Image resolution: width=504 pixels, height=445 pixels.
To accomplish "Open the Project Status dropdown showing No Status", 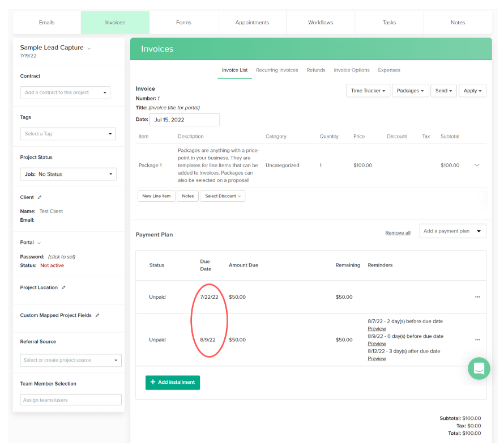I will [68, 174].
